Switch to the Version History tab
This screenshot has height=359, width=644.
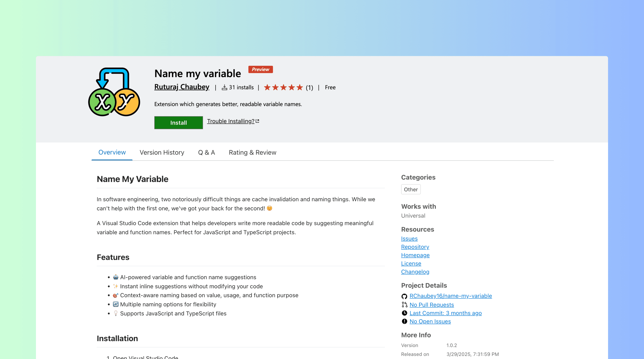point(162,152)
